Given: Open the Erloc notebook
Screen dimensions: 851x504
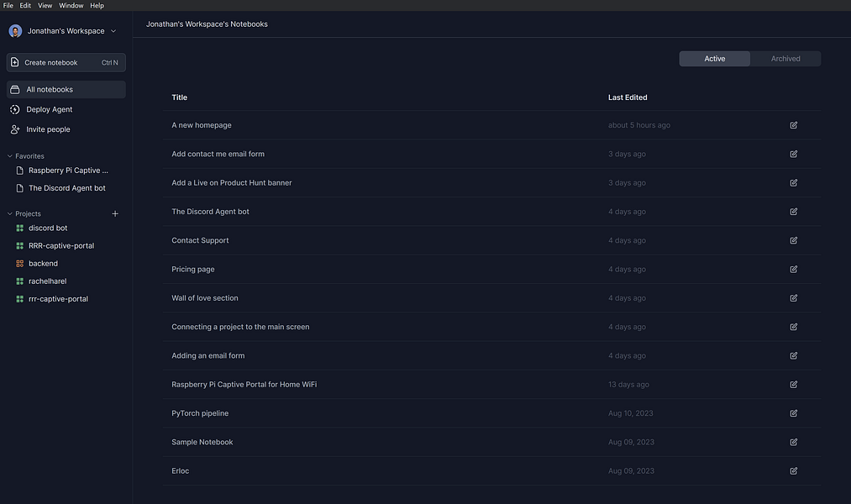Looking at the screenshot, I should pyautogui.click(x=180, y=470).
